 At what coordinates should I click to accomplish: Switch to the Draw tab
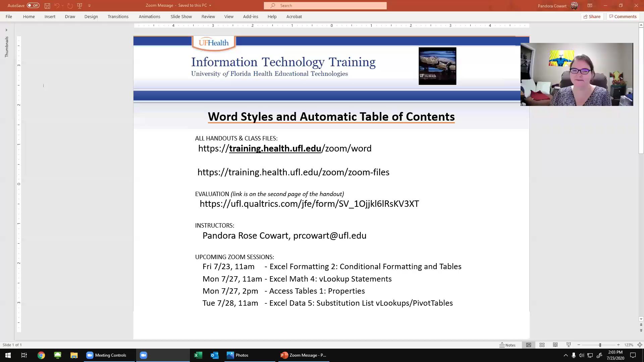tap(70, 16)
